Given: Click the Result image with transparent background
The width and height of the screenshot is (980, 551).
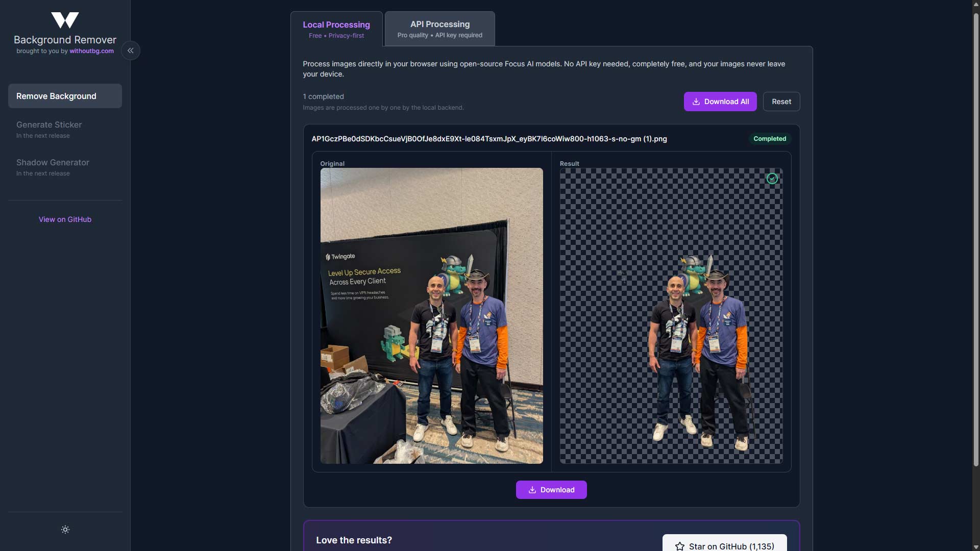Looking at the screenshot, I should [x=671, y=316].
